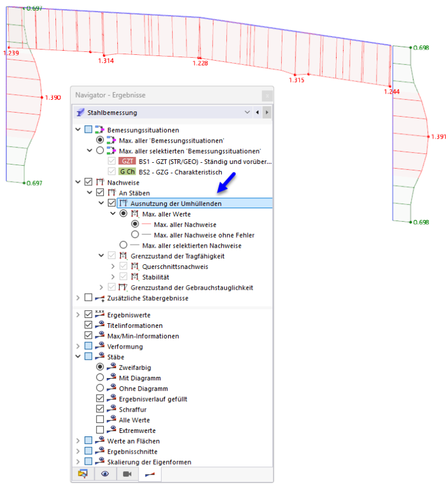Switch to the Display (eye) navigator tab
This screenshot has width=448, height=486.
click(105, 474)
